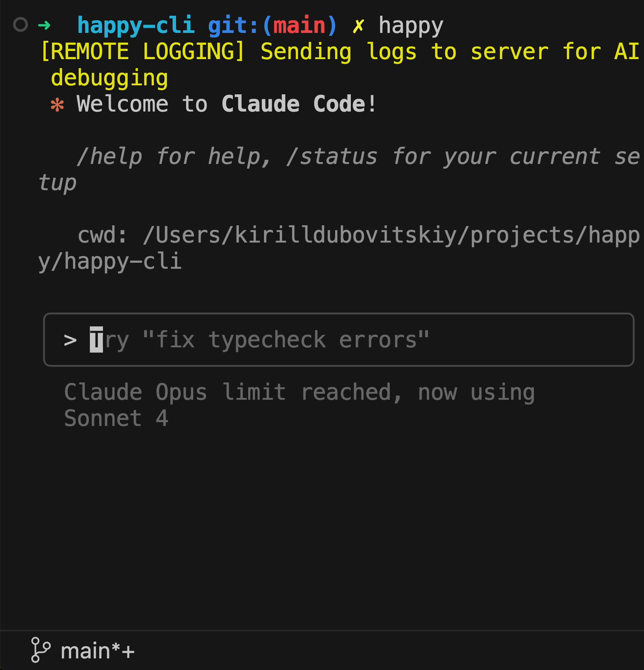This screenshot has width=644, height=670.
Task: Click the "Welcome to Claude Code!" heading
Action: pos(226,104)
